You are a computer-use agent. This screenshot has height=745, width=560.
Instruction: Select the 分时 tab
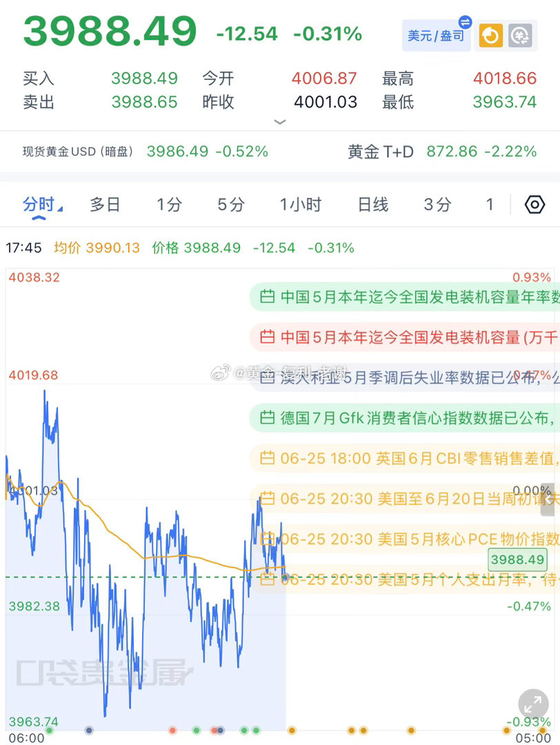39,205
